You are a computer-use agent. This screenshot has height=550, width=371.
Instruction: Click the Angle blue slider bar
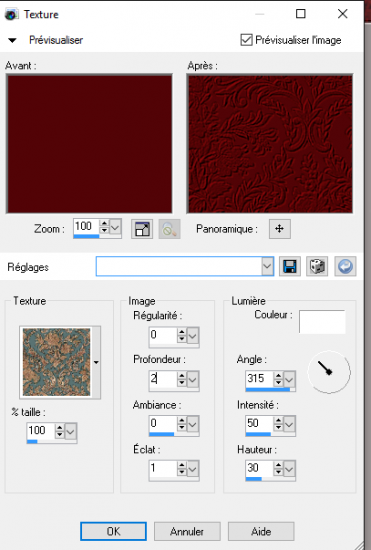268,389
